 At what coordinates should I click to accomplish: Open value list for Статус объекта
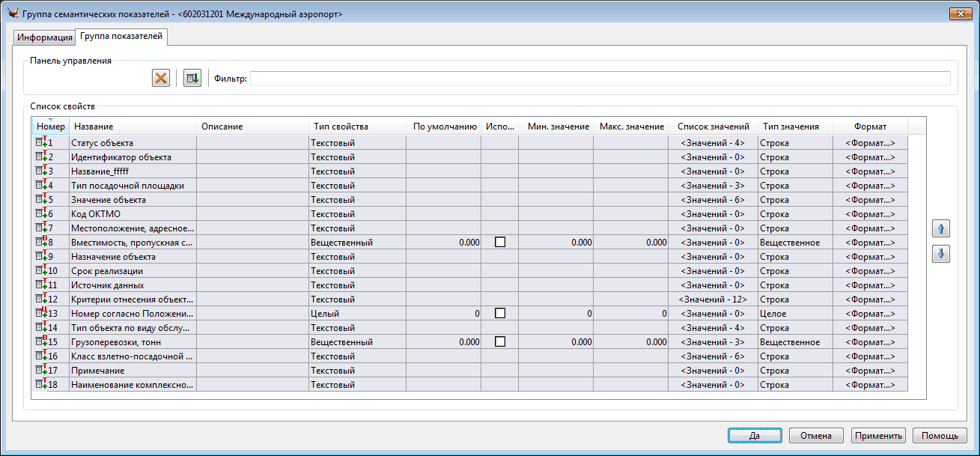712,143
